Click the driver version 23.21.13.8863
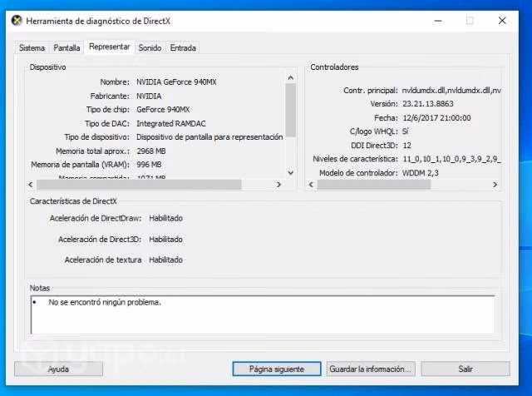532x396 pixels. click(x=428, y=104)
